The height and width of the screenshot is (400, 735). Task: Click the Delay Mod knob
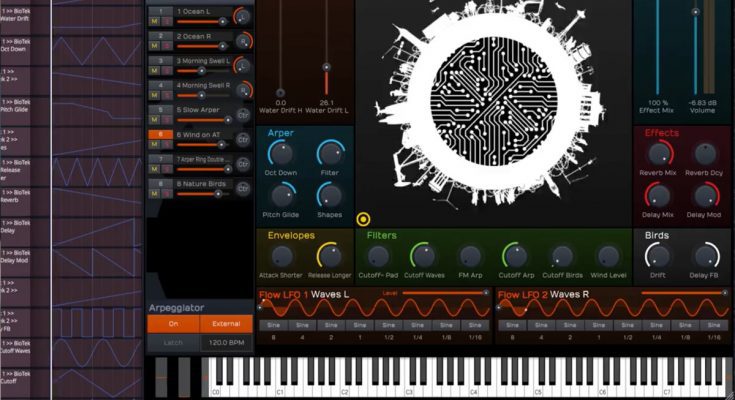point(704,196)
